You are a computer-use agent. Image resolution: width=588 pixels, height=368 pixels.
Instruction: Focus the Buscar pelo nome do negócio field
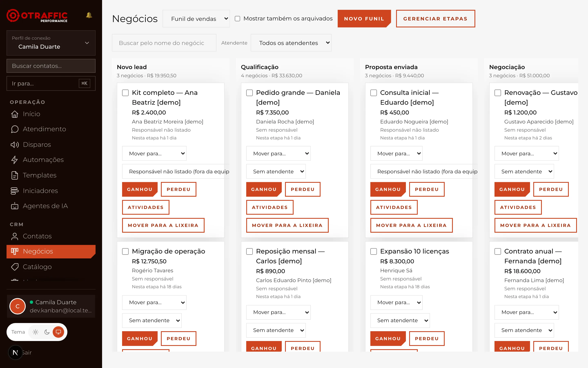(x=164, y=43)
